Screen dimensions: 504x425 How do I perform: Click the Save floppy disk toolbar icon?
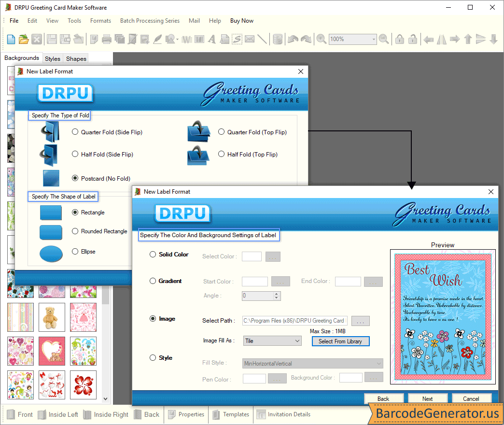pyautogui.click(x=52, y=39)
